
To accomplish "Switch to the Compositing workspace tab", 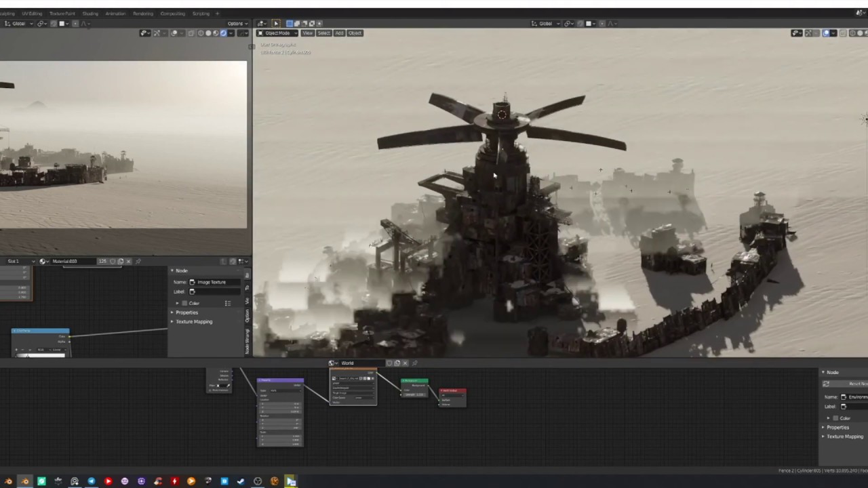I will click(x=173, y=14).
